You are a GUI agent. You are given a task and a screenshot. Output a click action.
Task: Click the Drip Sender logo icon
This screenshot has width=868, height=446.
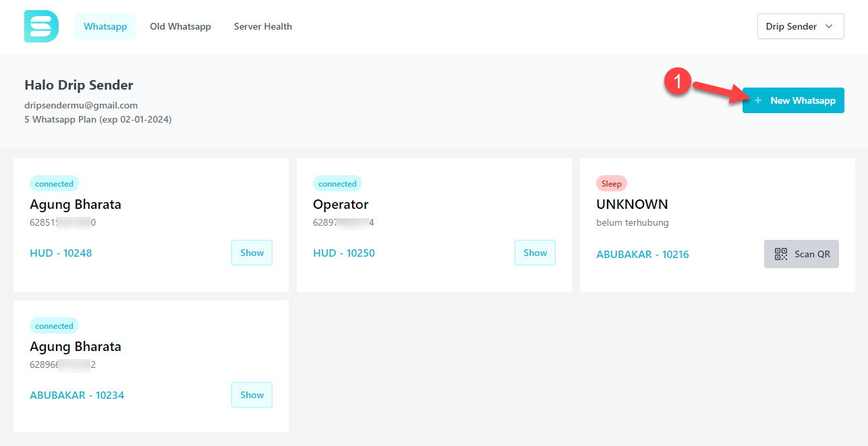pyautogui.click(x=41, y=26)
